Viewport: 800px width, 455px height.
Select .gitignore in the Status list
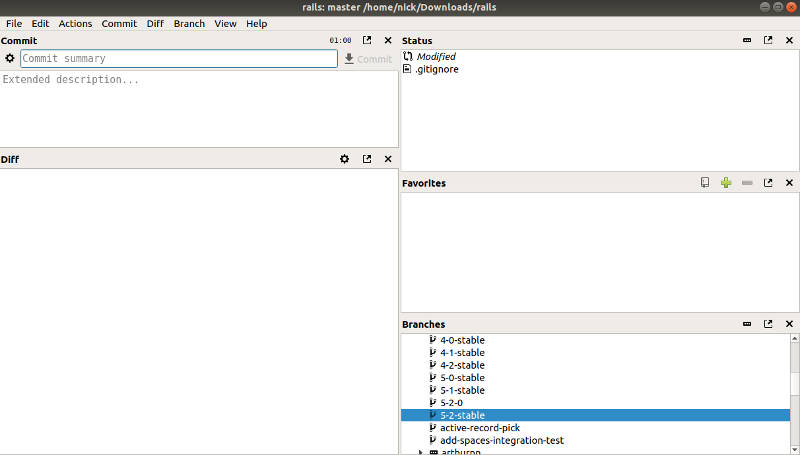[x=437, y=69]
